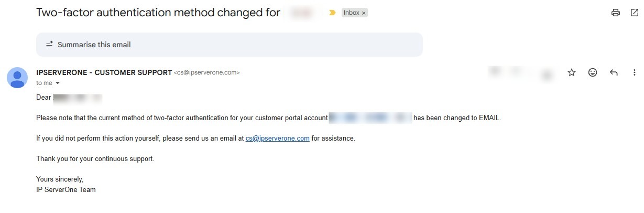The image size is (644, 213).
Task: Click the blurred account name in the body
Action: (x=370, y=118)
